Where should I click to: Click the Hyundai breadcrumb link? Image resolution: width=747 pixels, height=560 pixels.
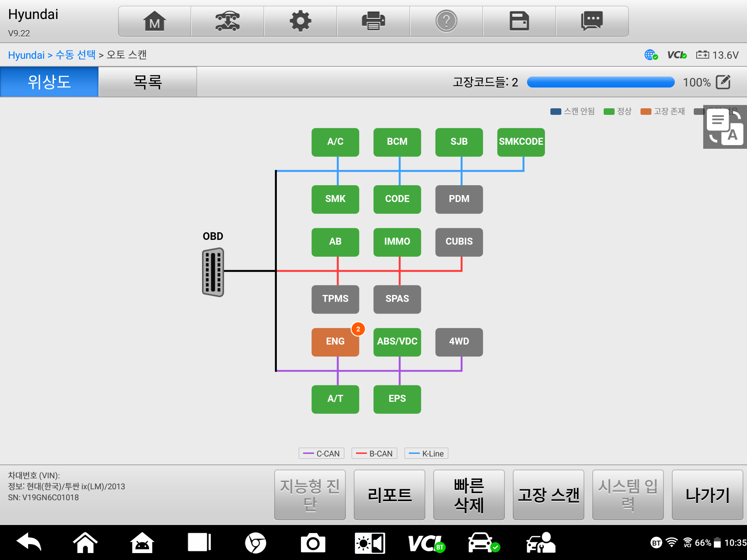pos(26,55)
